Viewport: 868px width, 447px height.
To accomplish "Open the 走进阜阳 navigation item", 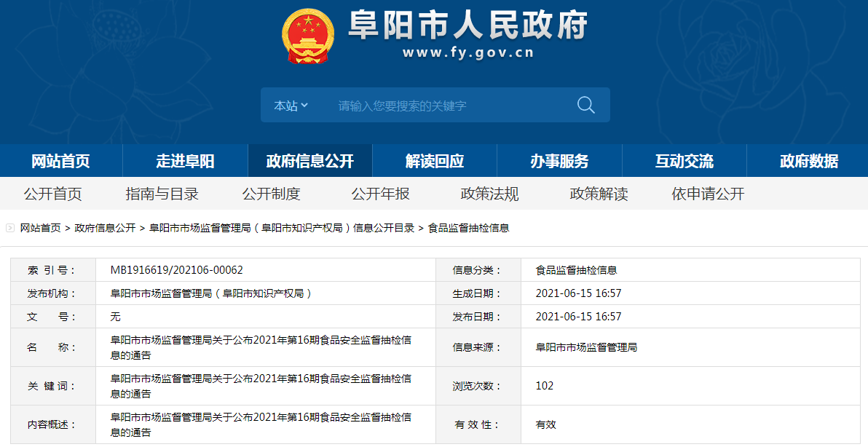I will [x=186, y=161].
